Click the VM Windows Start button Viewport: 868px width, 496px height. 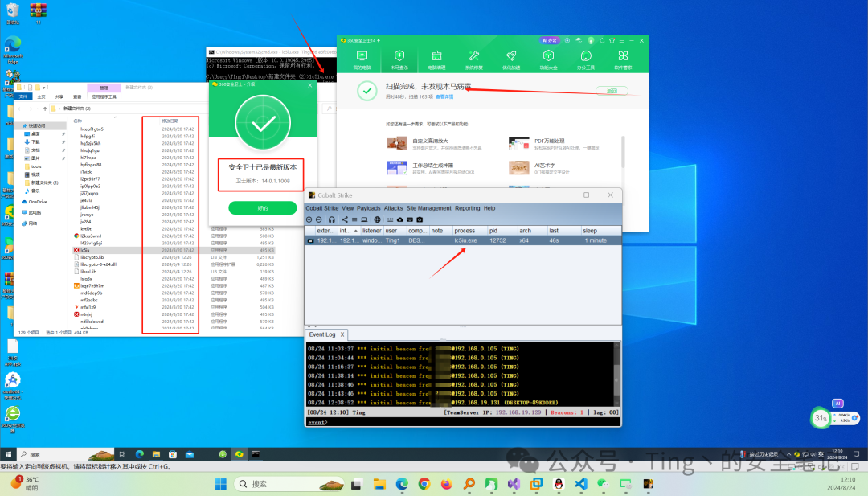(8, 454)
